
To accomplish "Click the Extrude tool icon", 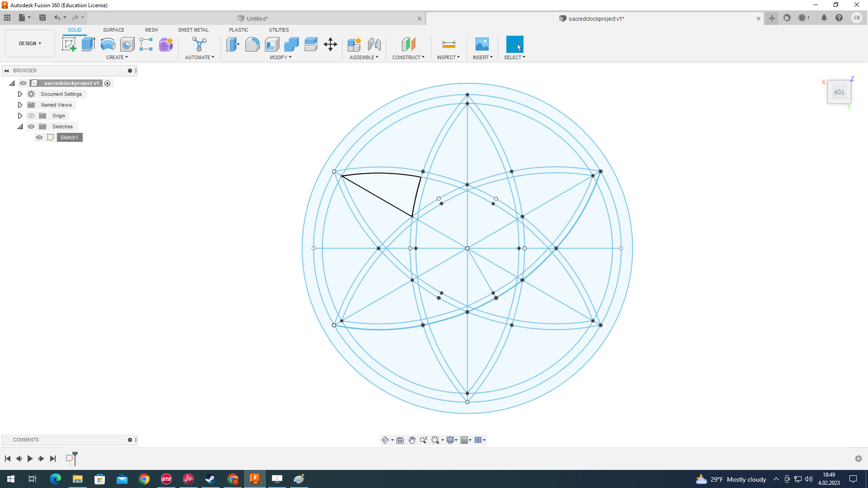I will (88, 45).
